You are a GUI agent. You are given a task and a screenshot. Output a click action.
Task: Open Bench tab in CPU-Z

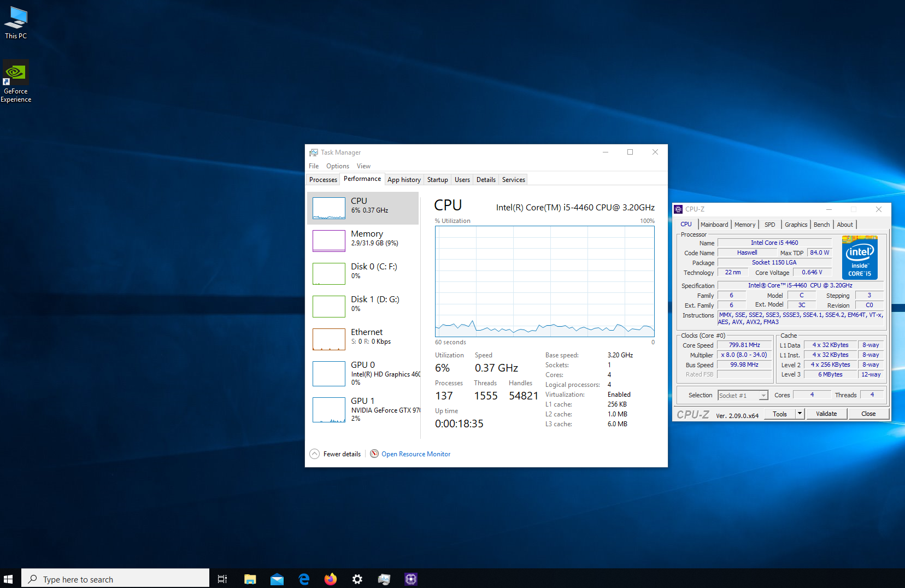[822, 225]
